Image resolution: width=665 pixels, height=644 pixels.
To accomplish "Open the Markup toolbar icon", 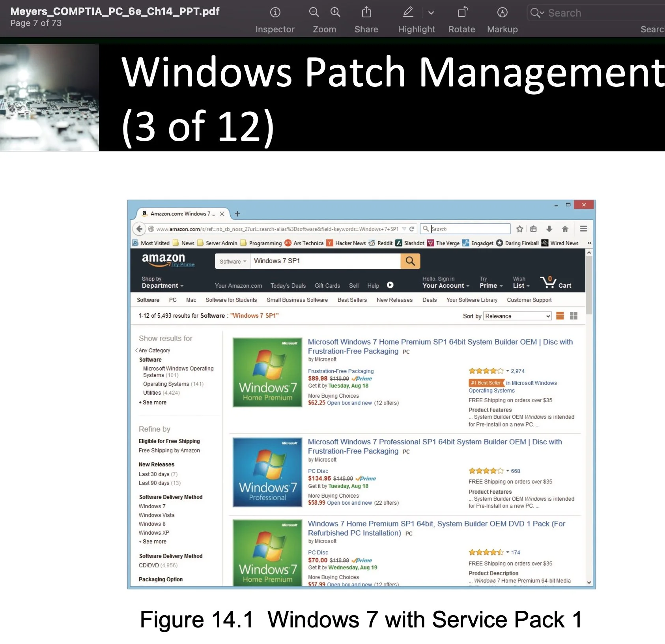I will point(502,13).
